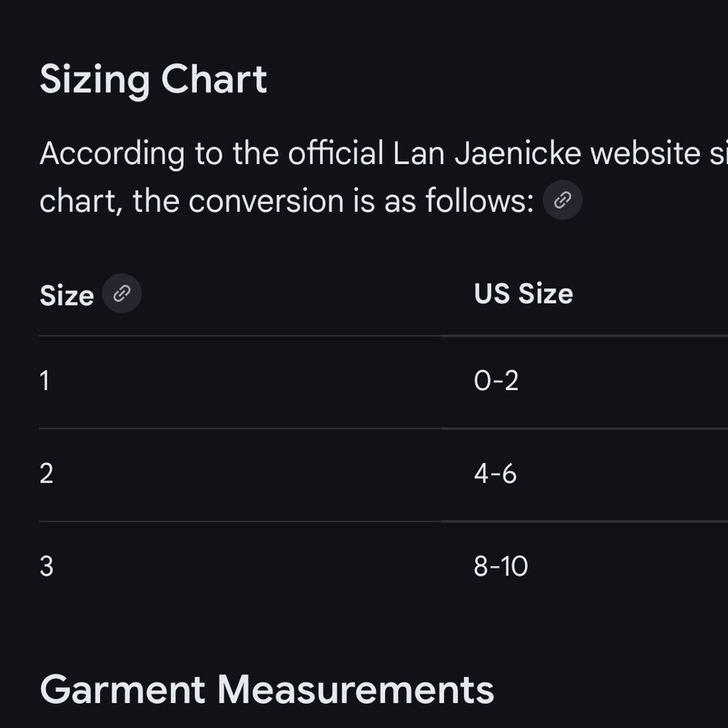Click the word "website" in the paragraph

[x=645, y=153]
